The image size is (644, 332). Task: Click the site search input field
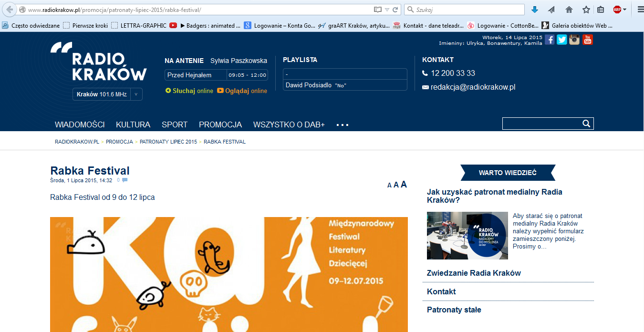[541, 124]
